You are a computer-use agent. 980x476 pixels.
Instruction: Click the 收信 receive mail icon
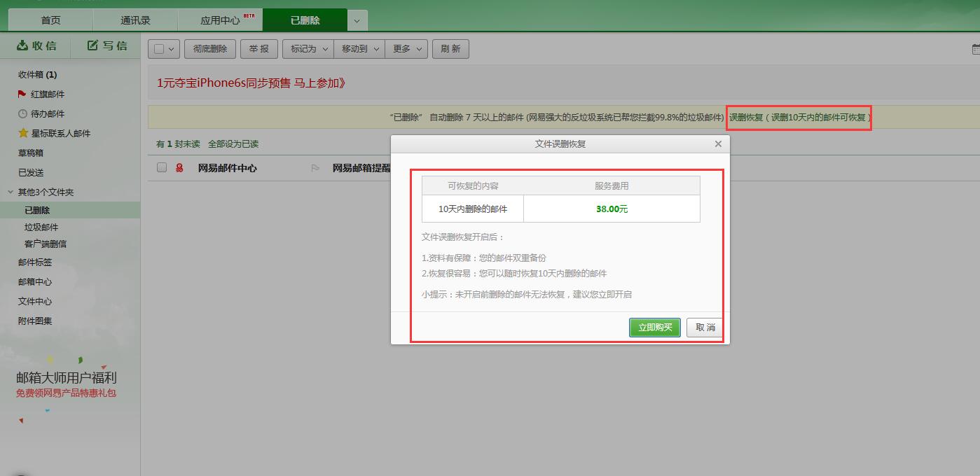tap(22, 45)
